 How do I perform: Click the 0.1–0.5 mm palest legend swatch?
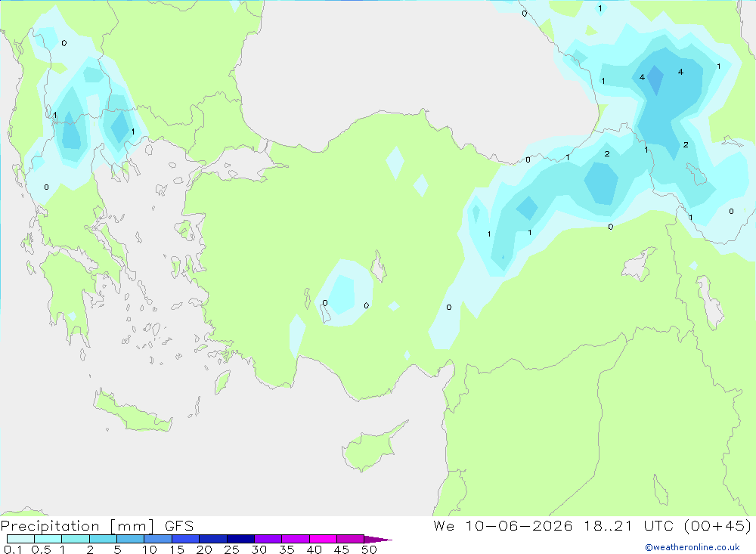[x=20, y=539]
